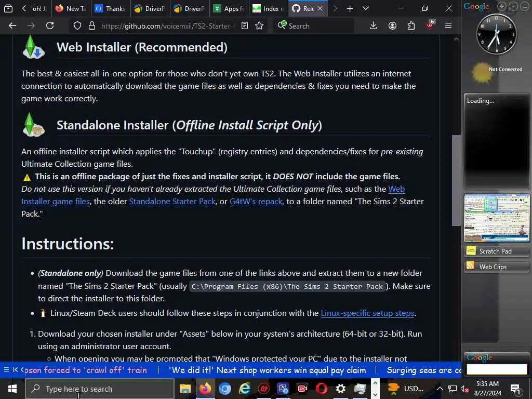532x399 pixels.
Task: Click the Web Installer green plumbob icon
Action: point(33,47)
